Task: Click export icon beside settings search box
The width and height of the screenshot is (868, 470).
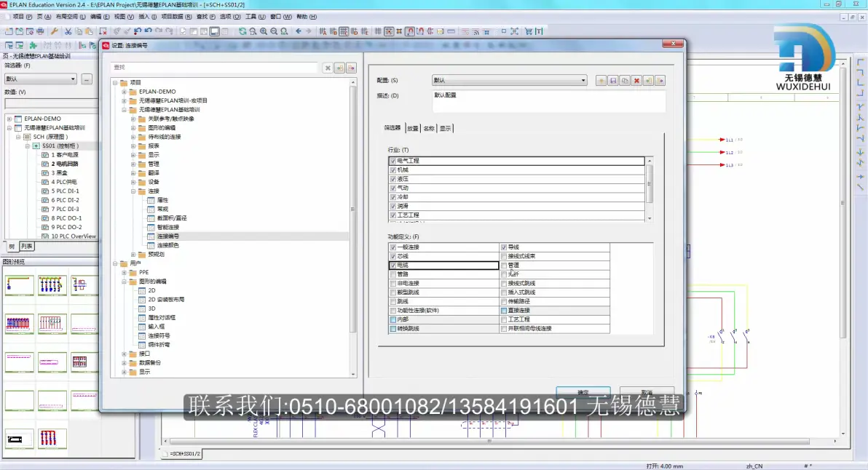Action: pyautogui.click(x=351, y=68)
